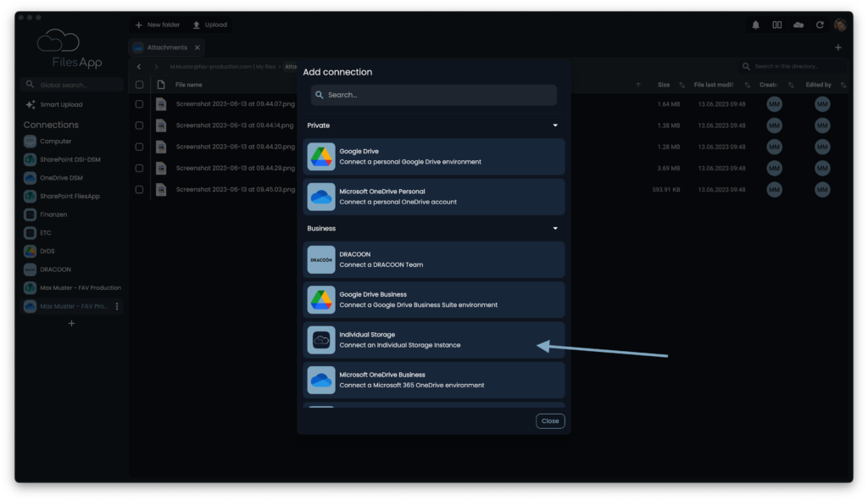Screen dimensions: 868x501
Task: Choose the Individual Storage cloud icon
Action: pyautogui.click(x=321, y=340)
